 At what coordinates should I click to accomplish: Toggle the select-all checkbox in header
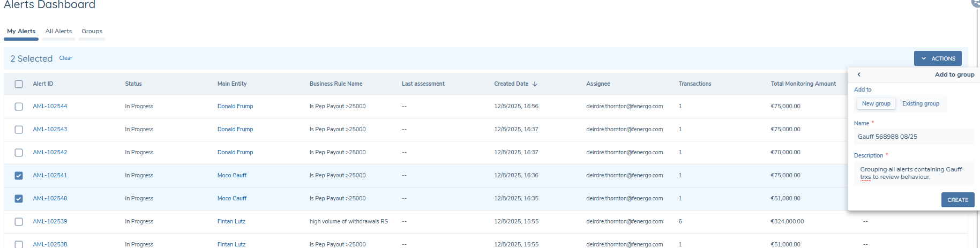coord(19,84)
